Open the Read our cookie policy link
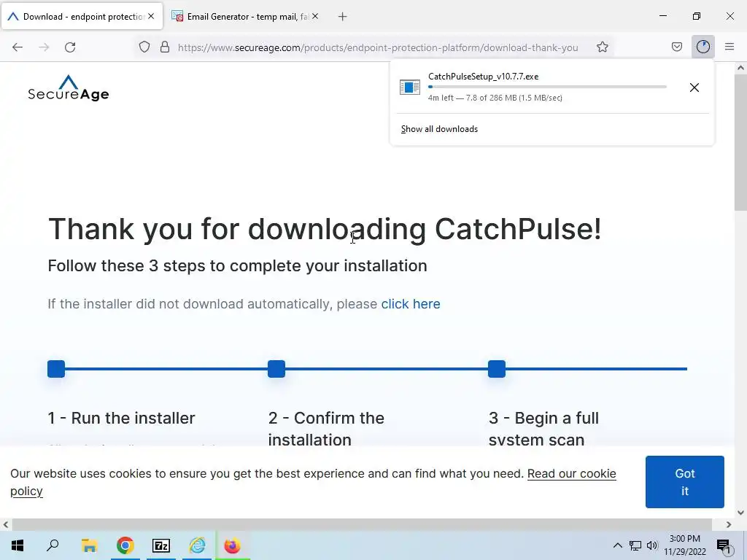 click(572, 474)
